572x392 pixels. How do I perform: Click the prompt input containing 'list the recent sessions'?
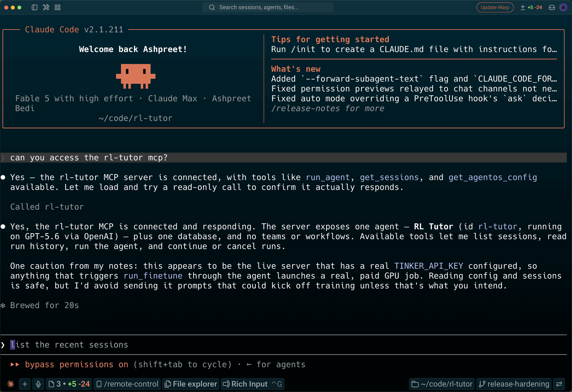[283, 345]
